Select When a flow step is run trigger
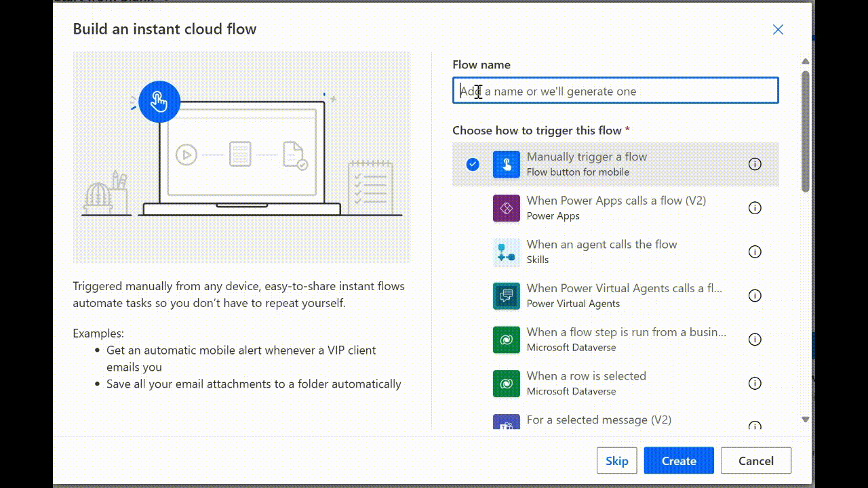The width and height of the screenshot is (868, 488). (x=616, y=340)
